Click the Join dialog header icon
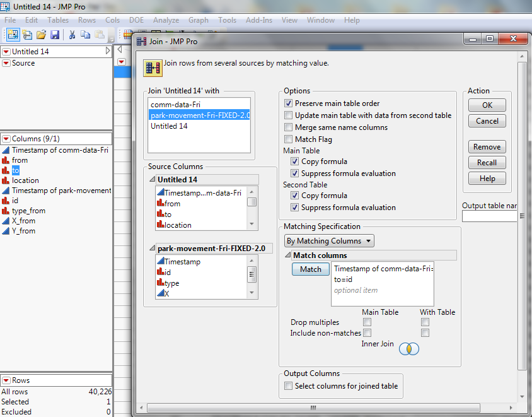The image size is (532, 417). tap(152, 68)
